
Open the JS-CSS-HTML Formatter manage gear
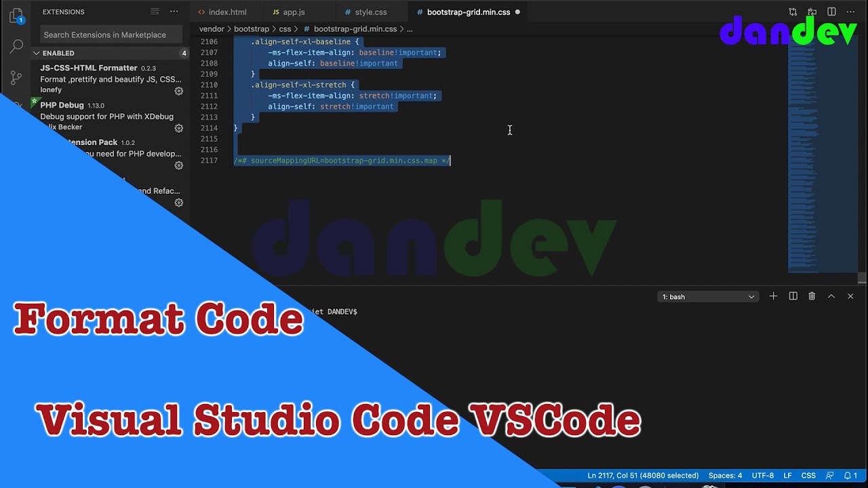(179, 91)
